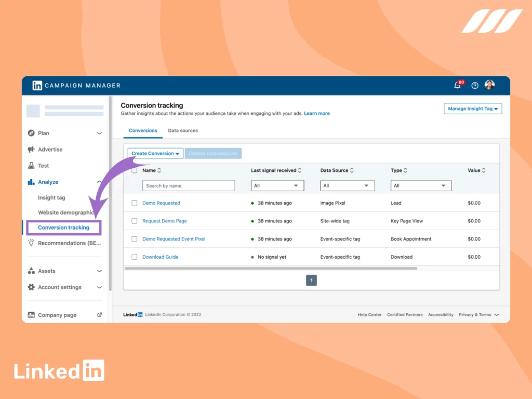Open the Learn more link

click(317, 113)
